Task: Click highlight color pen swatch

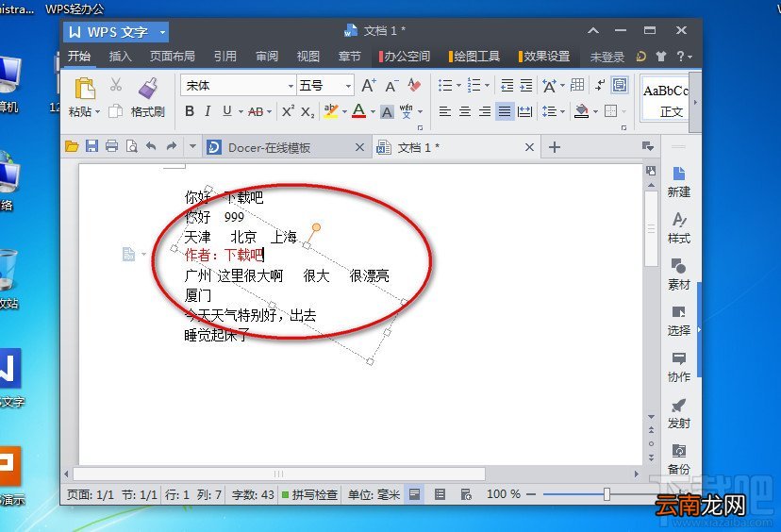Action: coord(331,110)
